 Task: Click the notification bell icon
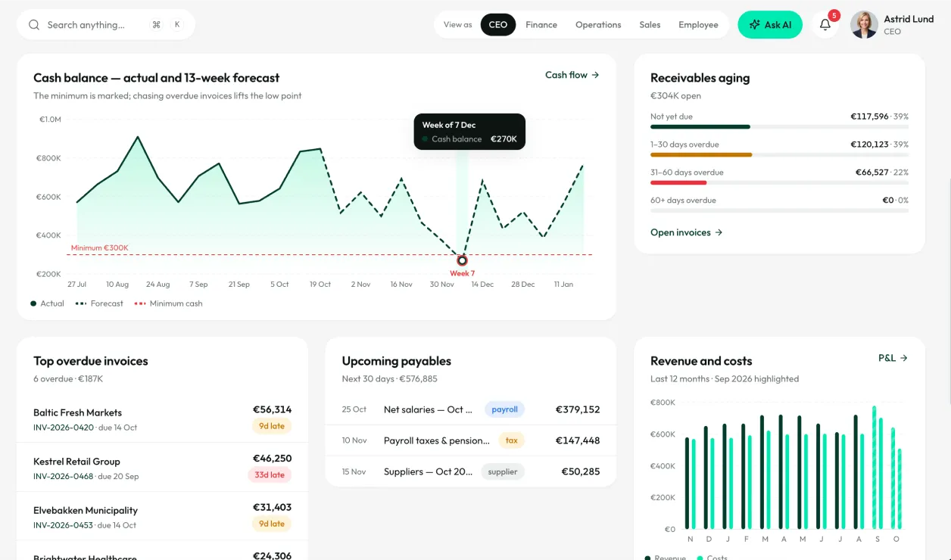[825, 25]
